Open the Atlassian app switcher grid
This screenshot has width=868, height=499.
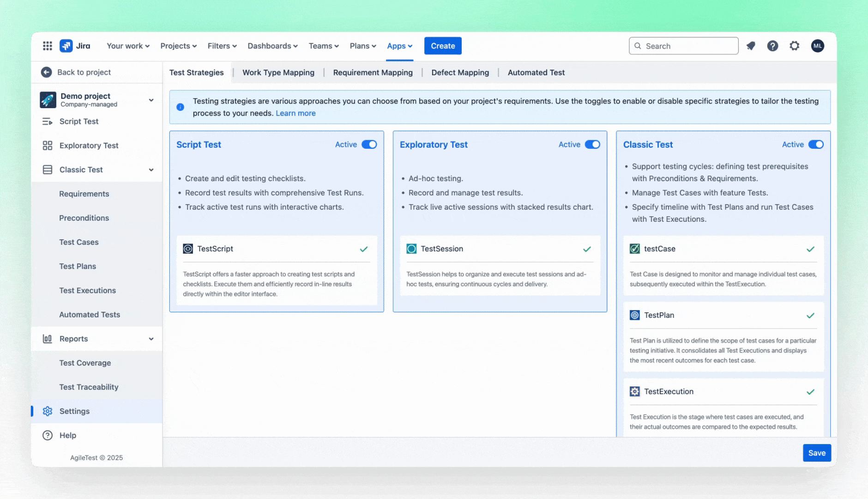click(x=47, y=46)
